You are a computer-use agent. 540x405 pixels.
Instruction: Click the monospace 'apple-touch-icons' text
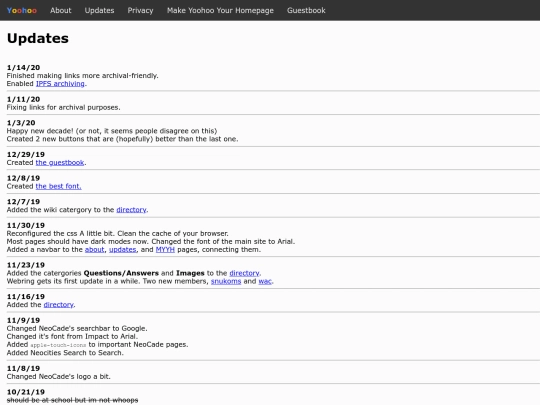(x=58, y=345)
